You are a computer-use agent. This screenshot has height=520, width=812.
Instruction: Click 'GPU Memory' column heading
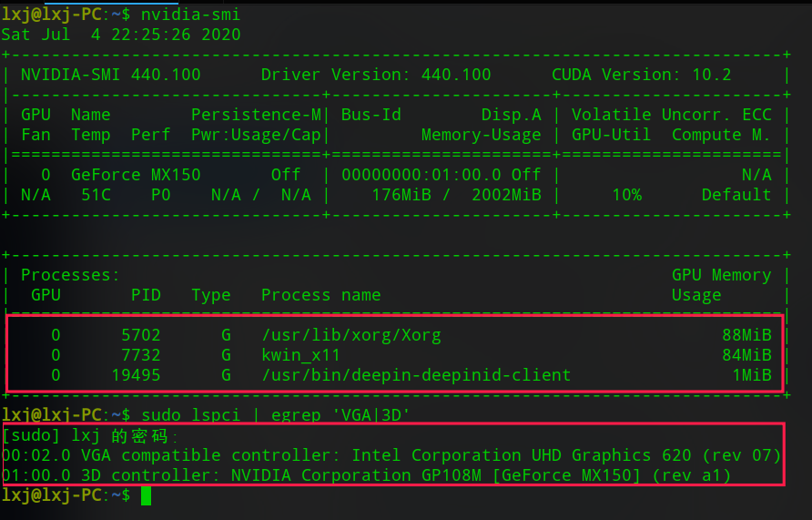[x=721, y=274]
